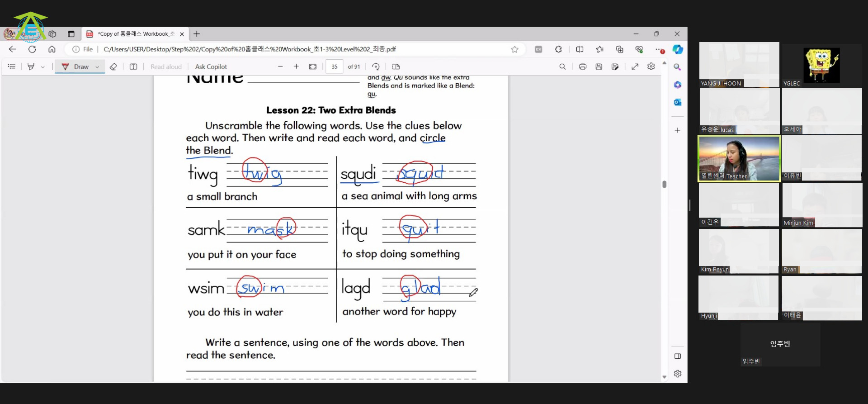
Task: Toggle the Page view option
Action: (x=396, y=67)
